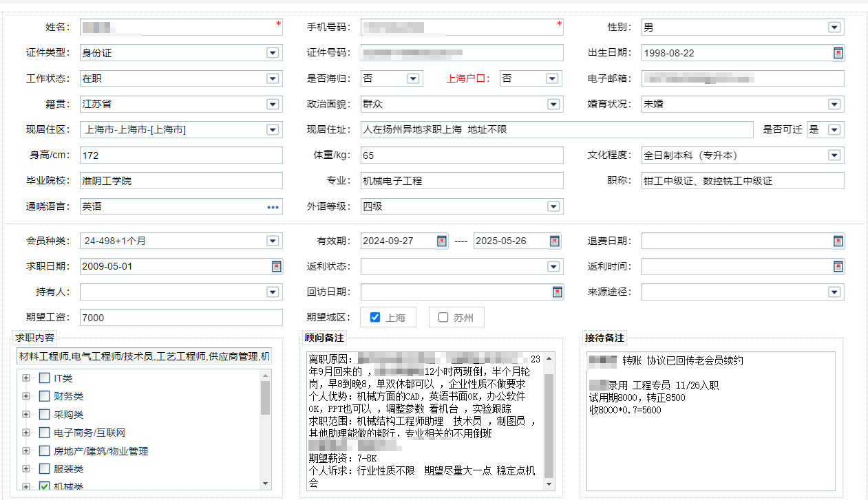Viewport: 868px width, 500px height.
Task: Tick the 电子商务/互联网 checkbox
Action: 44,433
